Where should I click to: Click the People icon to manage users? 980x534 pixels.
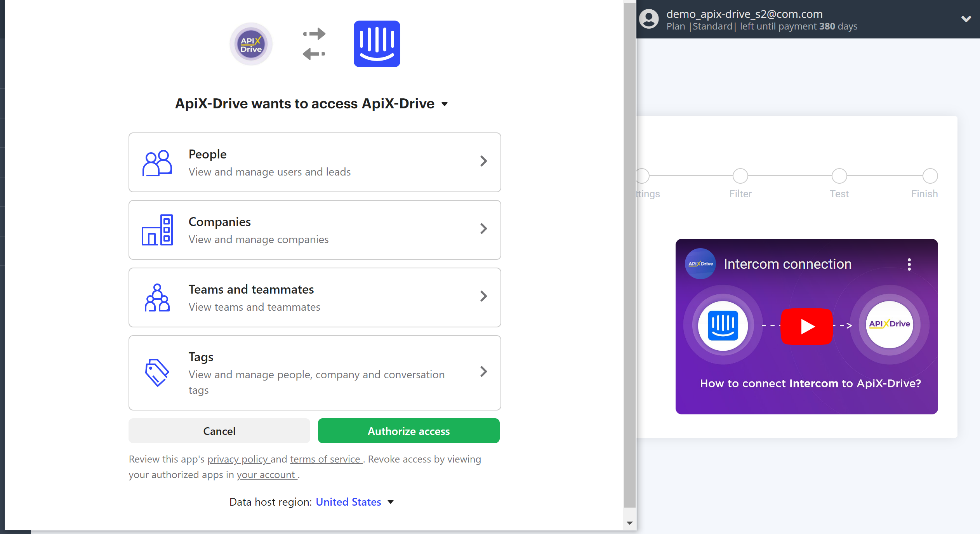coord(156,162)
